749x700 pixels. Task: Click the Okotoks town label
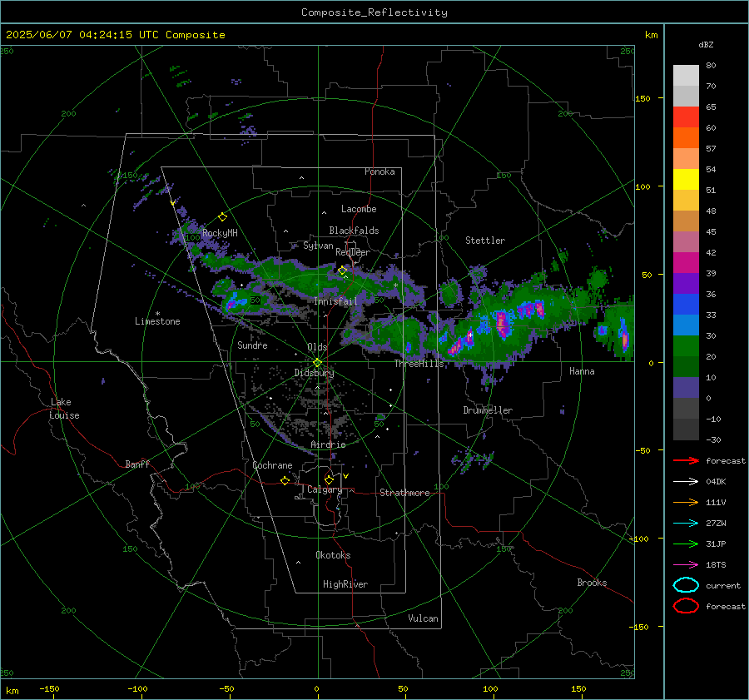333,555
